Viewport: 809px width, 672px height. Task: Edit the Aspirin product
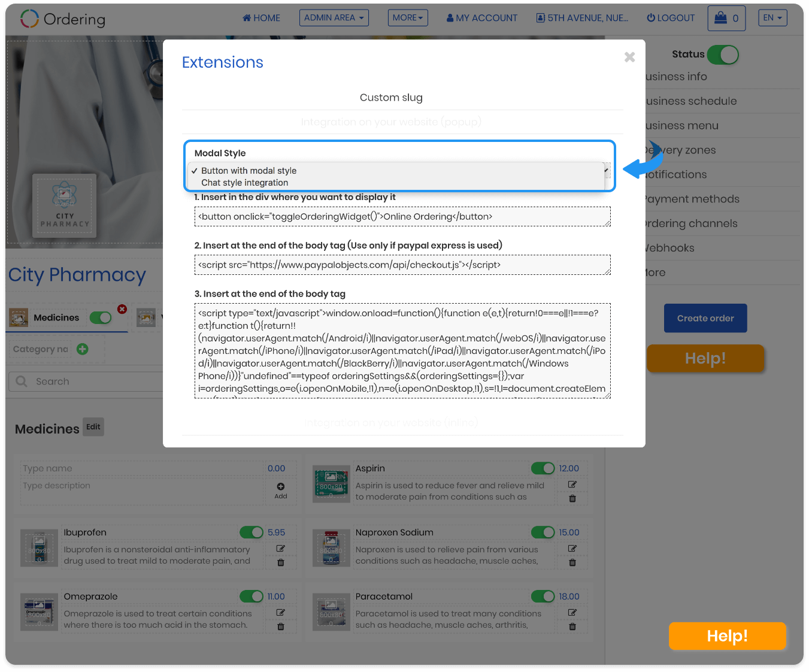pos(572,484)
